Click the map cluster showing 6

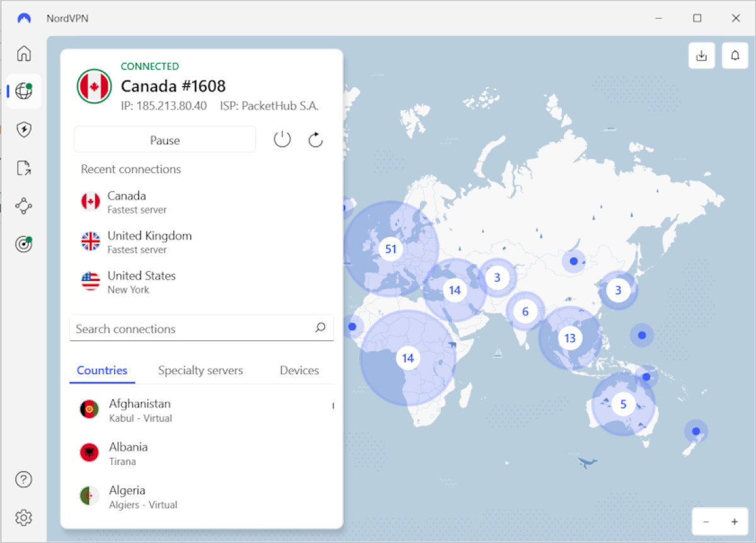point(525,311)
